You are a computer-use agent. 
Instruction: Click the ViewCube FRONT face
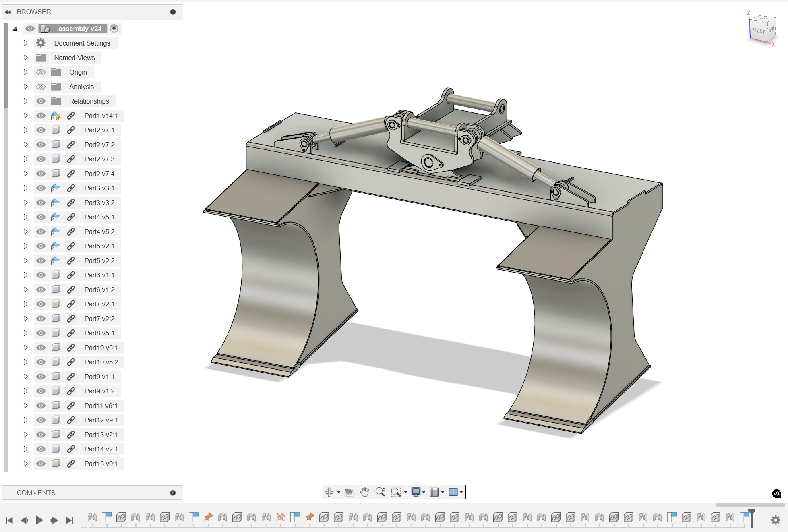(758, 31)
